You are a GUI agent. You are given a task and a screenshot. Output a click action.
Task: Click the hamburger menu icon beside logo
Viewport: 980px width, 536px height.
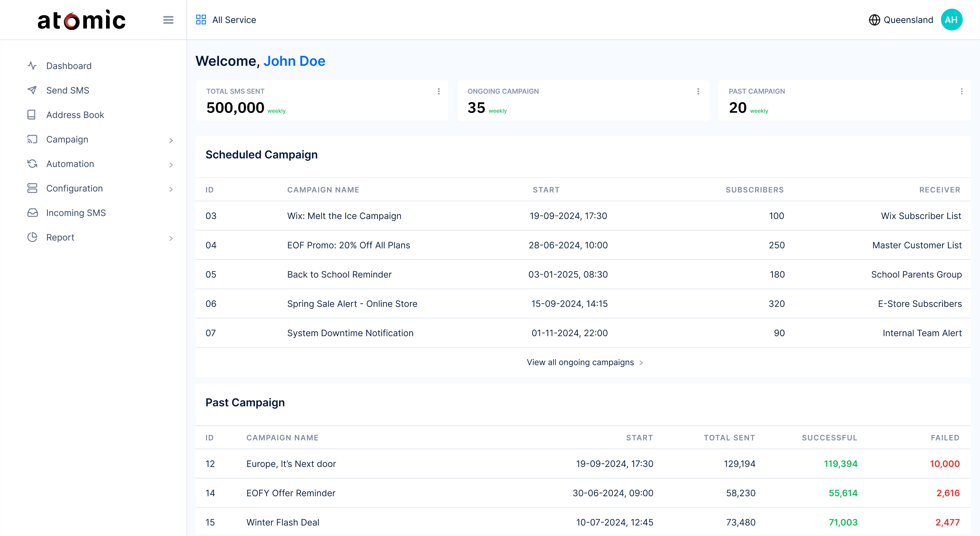coord(168,20)
